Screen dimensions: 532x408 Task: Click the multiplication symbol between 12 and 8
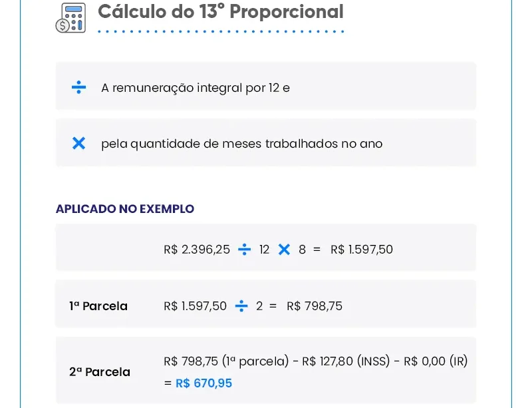tap(284, 250)
